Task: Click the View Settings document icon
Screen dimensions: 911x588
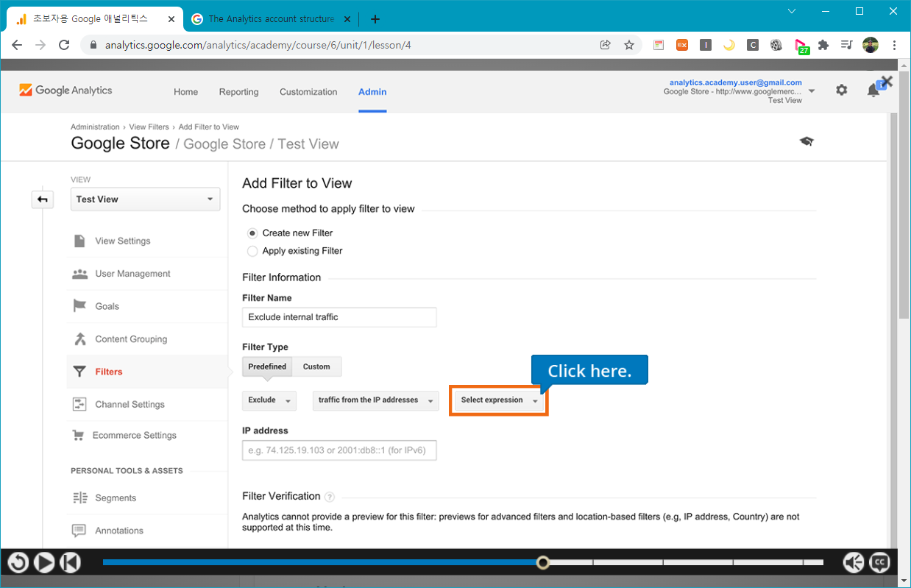Action: 79,241
